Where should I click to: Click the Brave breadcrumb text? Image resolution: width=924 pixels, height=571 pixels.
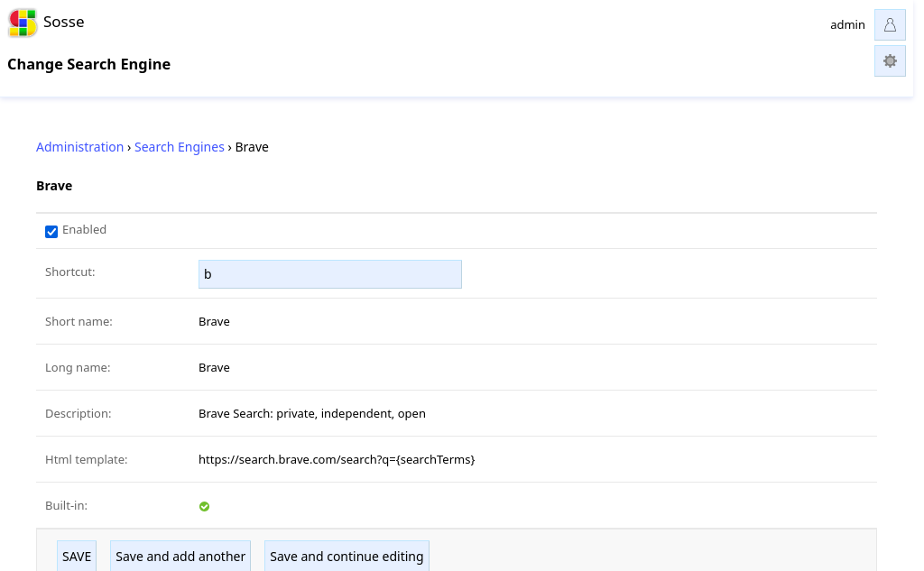(x=252, y=147)
